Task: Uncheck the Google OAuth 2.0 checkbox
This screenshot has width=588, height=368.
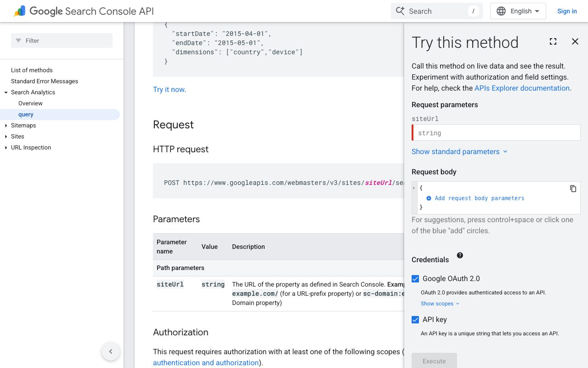Action: (415, 279)
